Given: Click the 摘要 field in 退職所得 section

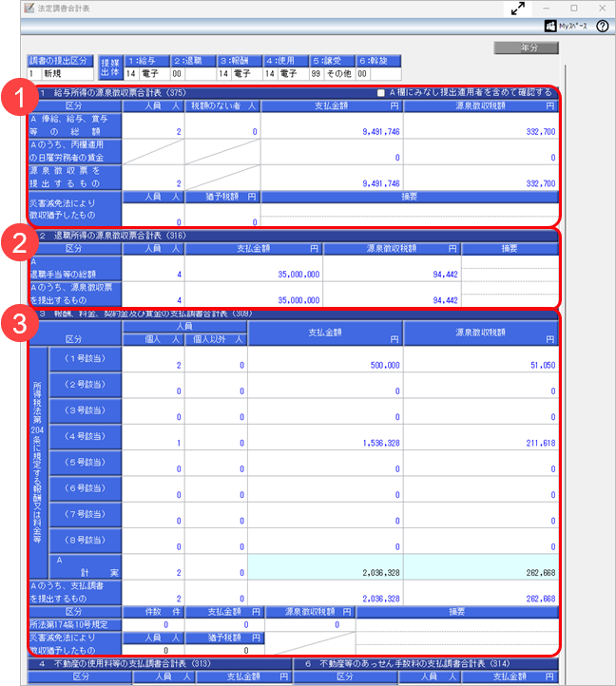Looking at the screenshot, I should coord(510,281).
